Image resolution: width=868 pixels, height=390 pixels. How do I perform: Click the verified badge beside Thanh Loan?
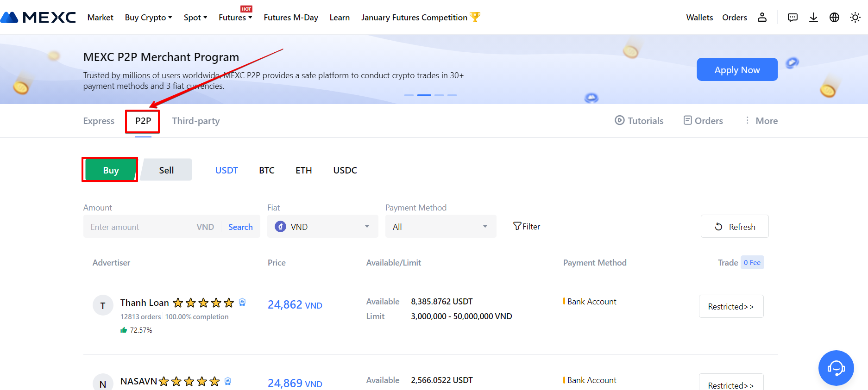[x=242, y=302]
